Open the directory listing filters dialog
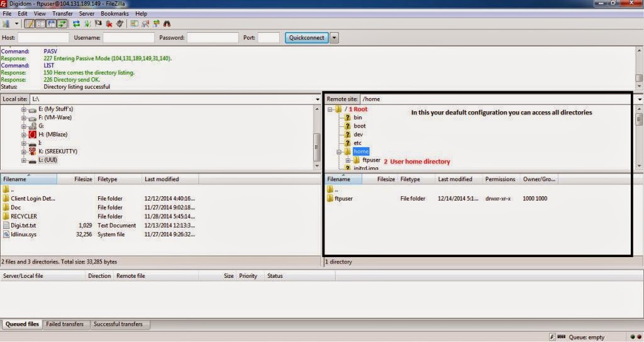The width and height of the screenshot is (644, 342). click(x=135, y=24)
